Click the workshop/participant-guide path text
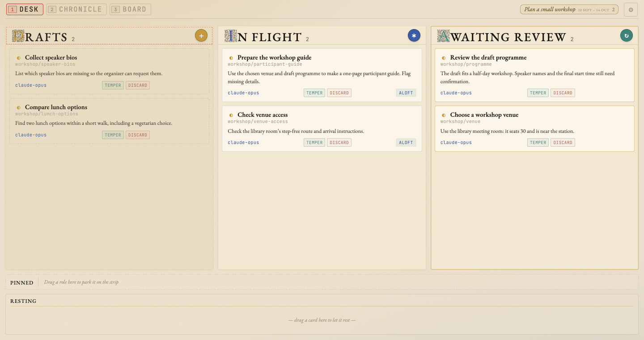This screenshot has width=644, height=340. 265,64
